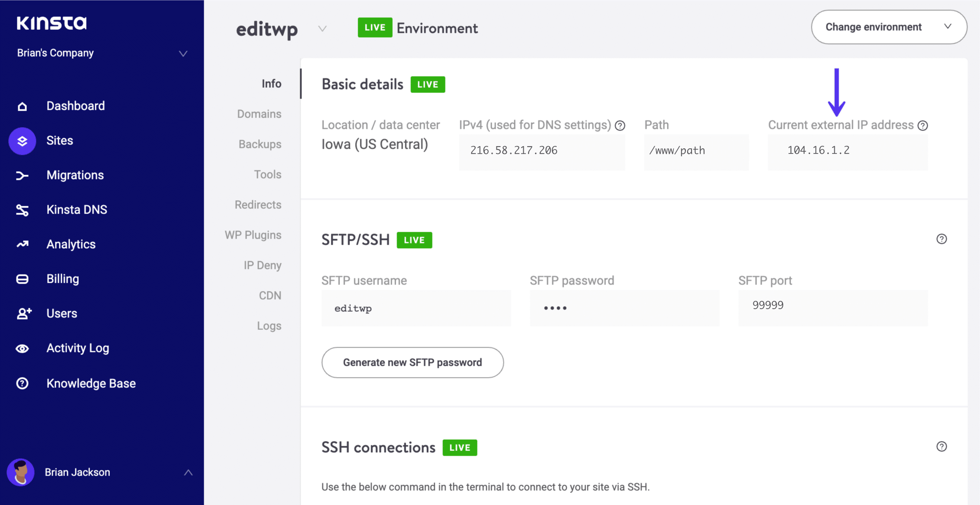Image resolution: width=980 pixels, height=505 pixels.
Task: Click the Analytics trend icon
Action: coord(22,244)
